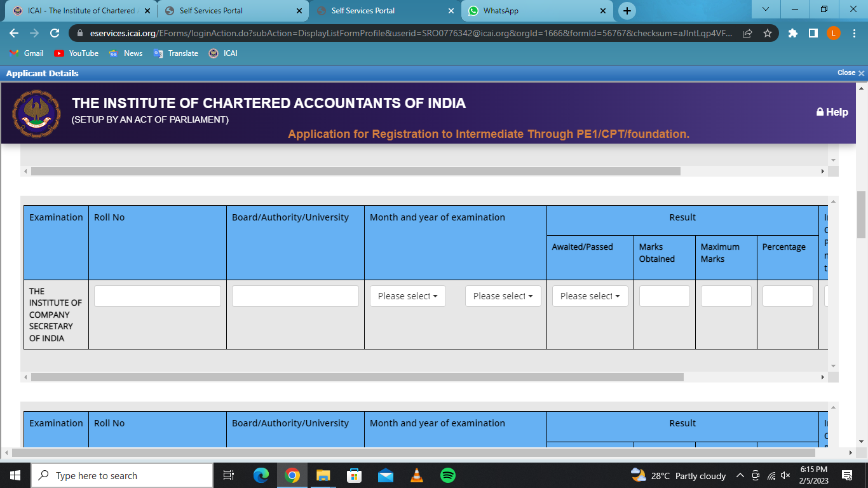
Task: Open the Mail app on taskbar
Action: tap(385, 475)
